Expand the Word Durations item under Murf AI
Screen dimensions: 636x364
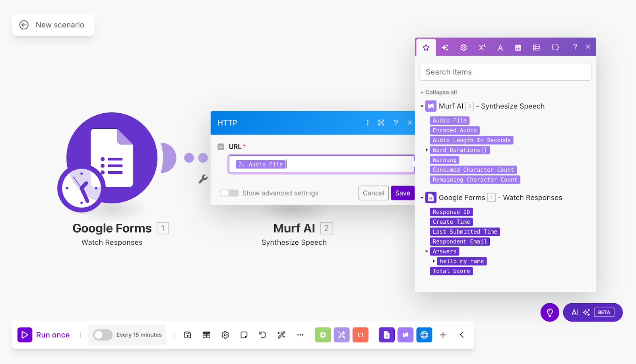(x=427, y=150)
